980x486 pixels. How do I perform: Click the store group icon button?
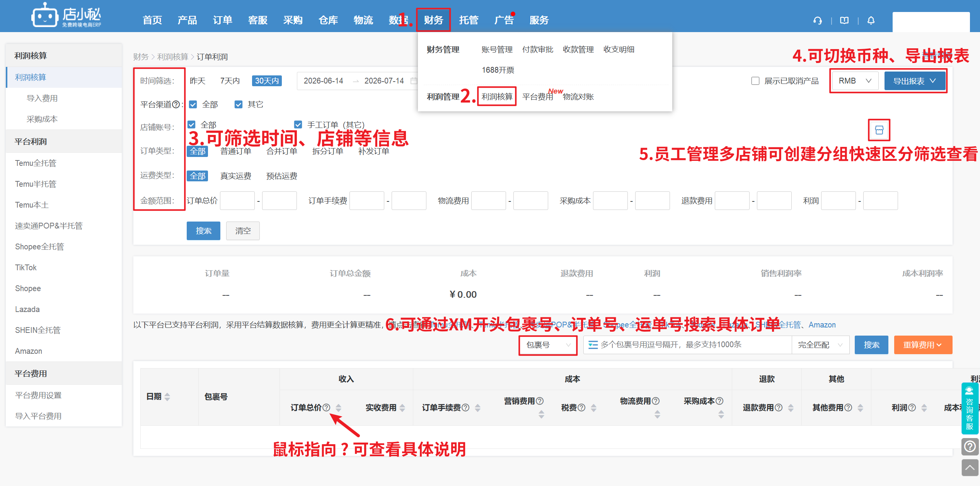click(x=879, y=130)
